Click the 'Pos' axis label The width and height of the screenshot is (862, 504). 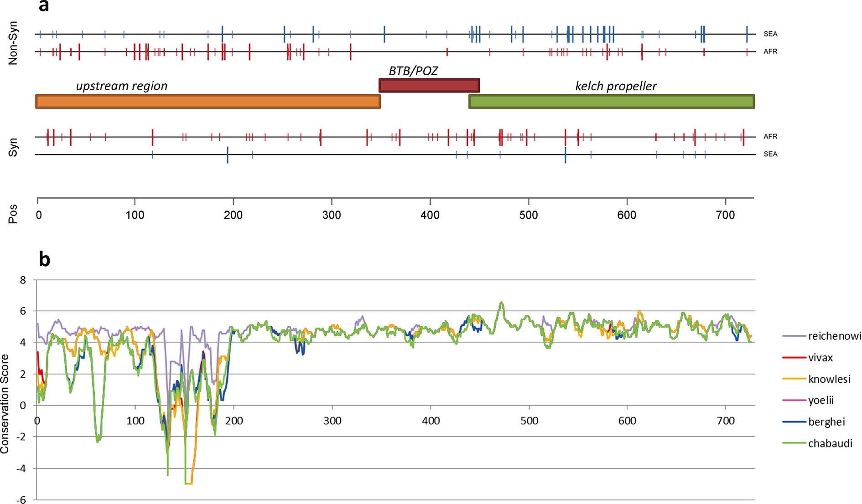(13, 214)
